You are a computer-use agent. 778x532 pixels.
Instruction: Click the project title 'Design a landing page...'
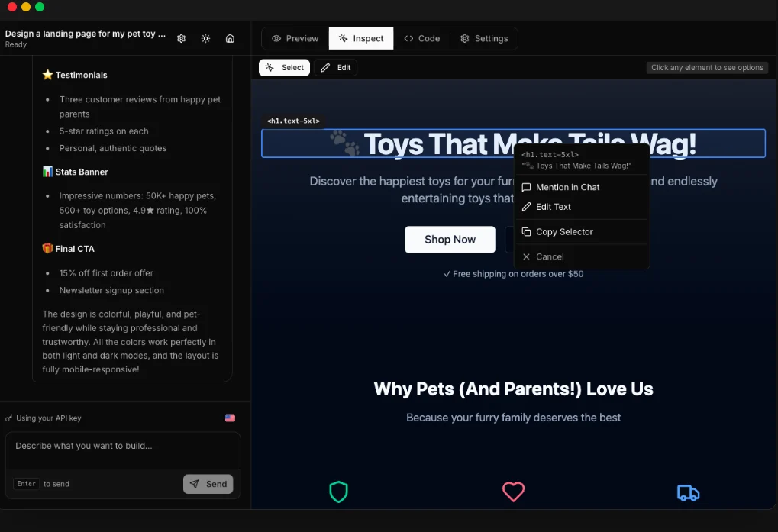click(x=86, y=34)
